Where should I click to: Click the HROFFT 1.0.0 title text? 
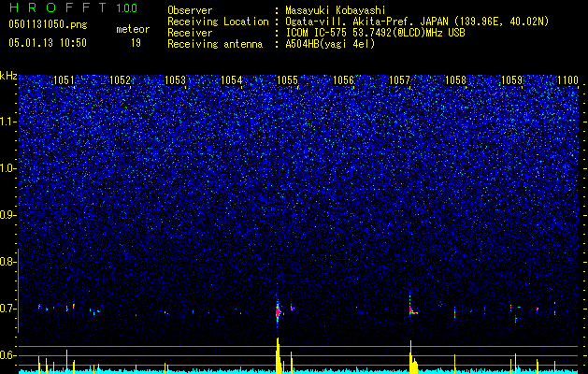click(x=73, y=7)
